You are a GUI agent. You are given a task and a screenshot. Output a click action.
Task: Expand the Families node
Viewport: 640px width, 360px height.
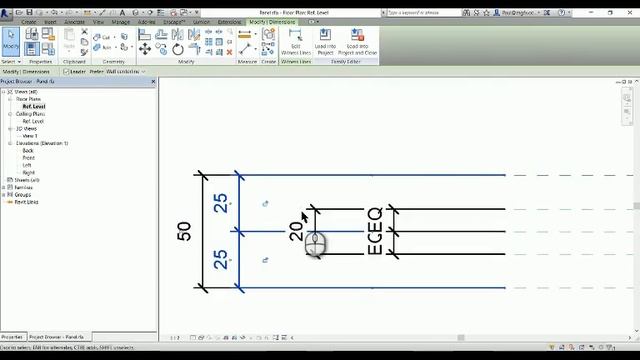[4, 187]
